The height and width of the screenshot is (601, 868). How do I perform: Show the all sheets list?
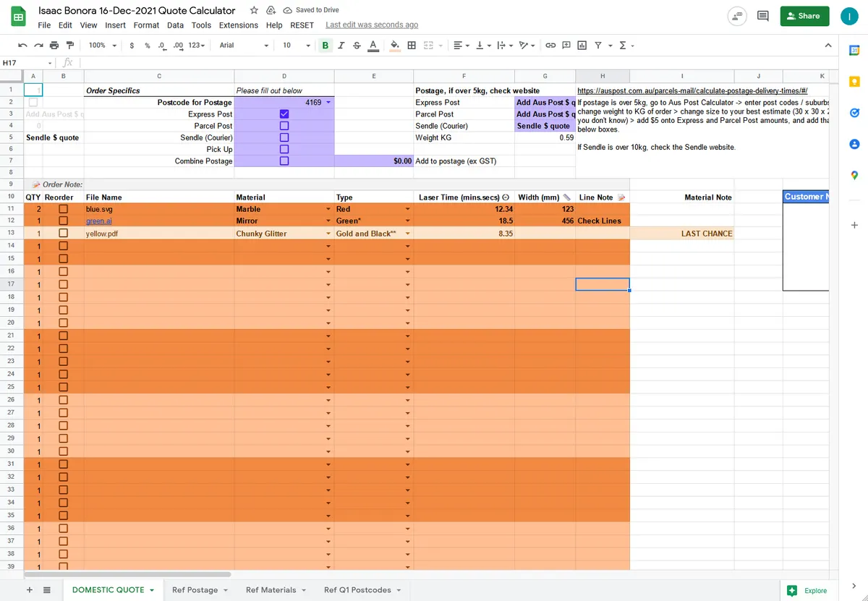point(47,589)
